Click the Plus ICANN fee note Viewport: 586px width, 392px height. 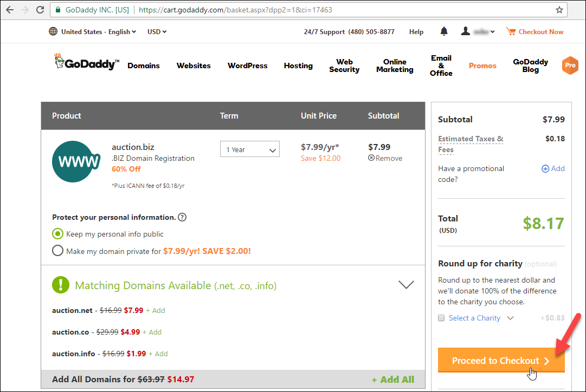pyautogui.click(x=148, y=186)
